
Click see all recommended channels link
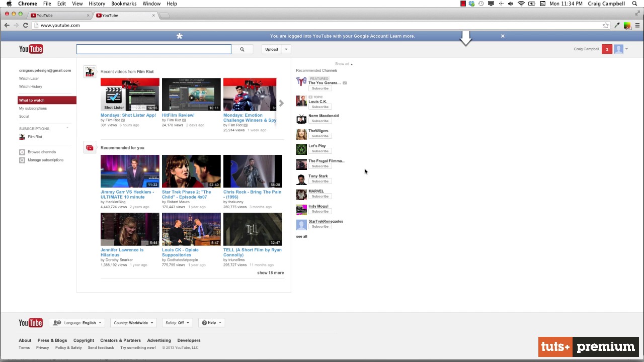(x=301, y=236)
